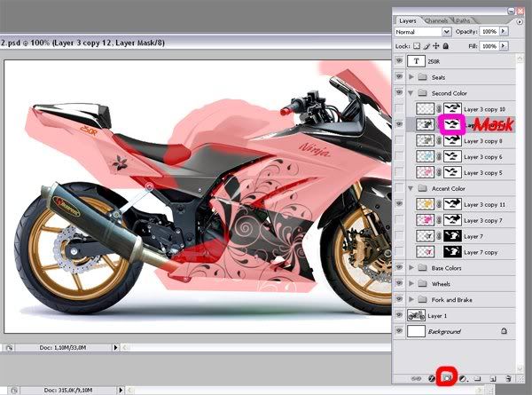Viewport: 532px width, 395px height.
Task: Click the Add Layer Mask button
Action: tap(447, 378)
